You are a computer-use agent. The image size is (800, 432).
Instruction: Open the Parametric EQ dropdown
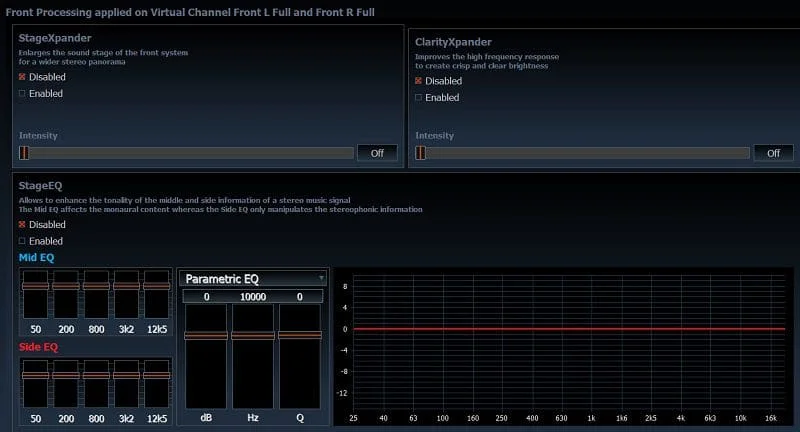coord(253,279)
